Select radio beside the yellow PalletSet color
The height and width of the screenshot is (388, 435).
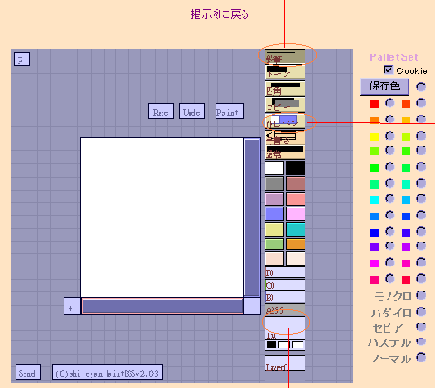click(390, 136)
